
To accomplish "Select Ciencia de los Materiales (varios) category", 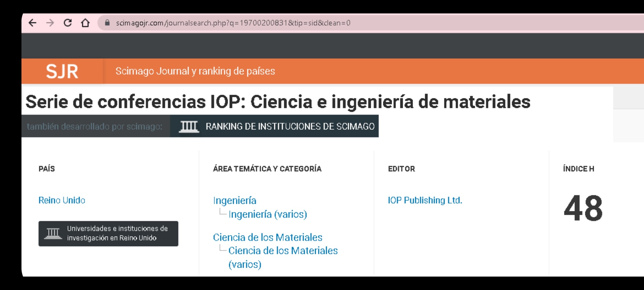I will (283, 257).
